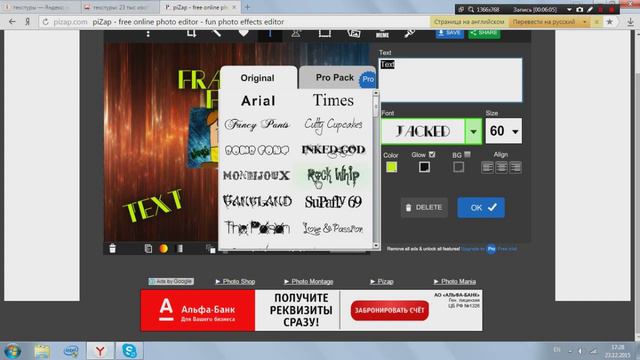This screenshot has height=360, width=640.
Task: Open the three-dot menu in the editor toolbar
Action: tap(148, 34)
